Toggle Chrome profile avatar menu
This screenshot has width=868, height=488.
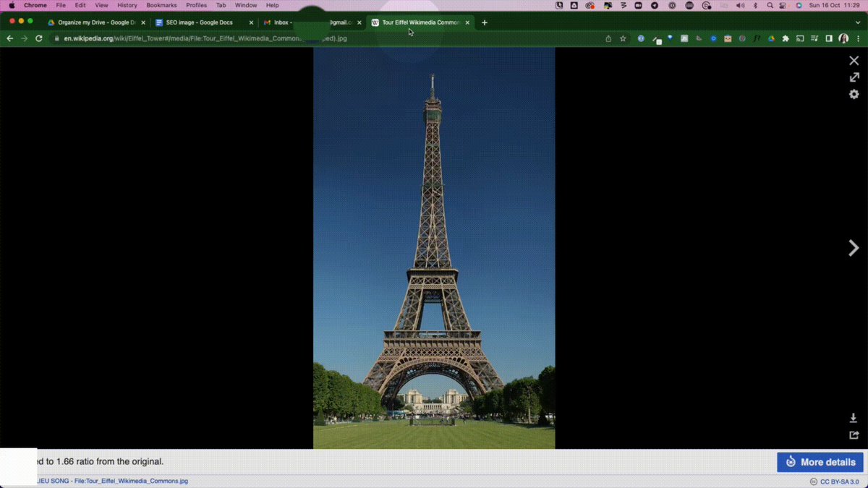(x=843, y=38)
